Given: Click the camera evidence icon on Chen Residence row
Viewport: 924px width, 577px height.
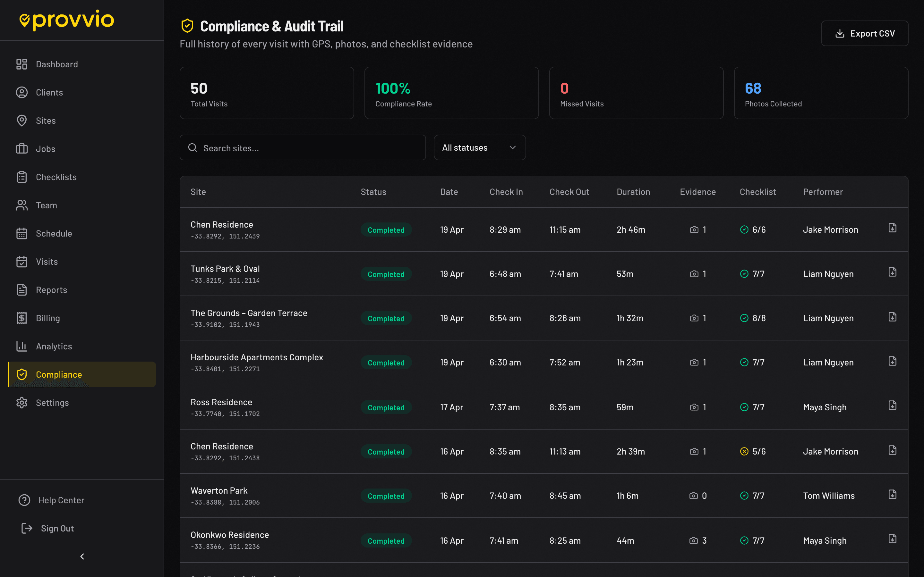Looking at the screenshot, I should 694,229.
